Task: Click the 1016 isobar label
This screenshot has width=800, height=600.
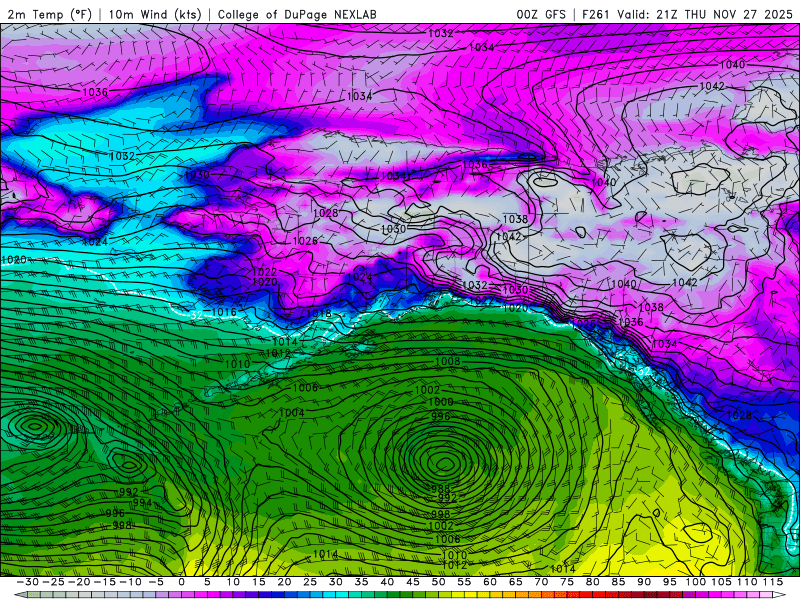Action: (x=223, y=312)
